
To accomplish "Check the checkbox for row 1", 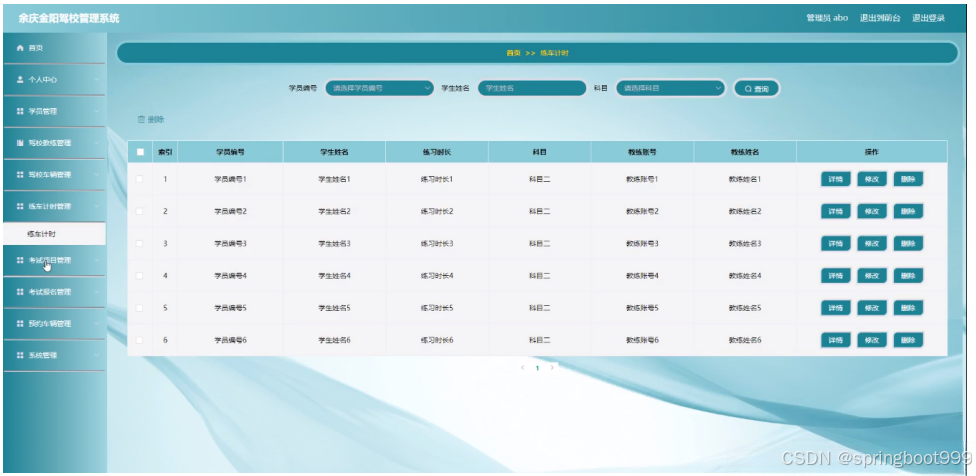I will click(139, 179).
